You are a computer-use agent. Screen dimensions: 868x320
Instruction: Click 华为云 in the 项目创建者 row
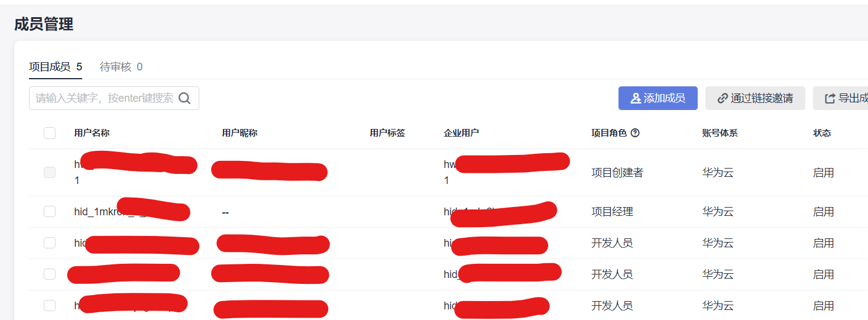718,173
